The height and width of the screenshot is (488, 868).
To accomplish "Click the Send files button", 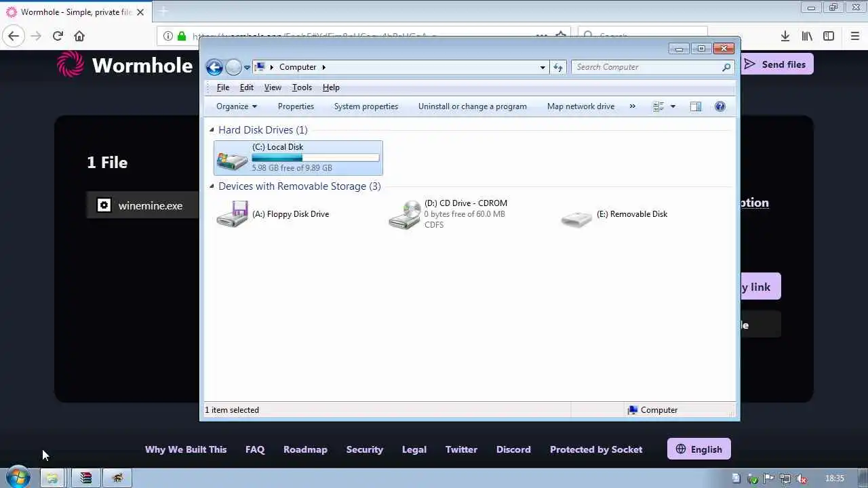I will pyautogui.click(x=776, y=64).
